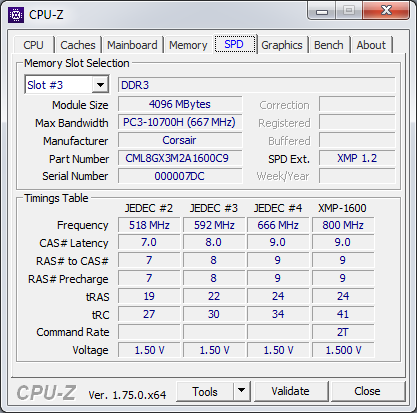Open the Slot #3 dropdown arrow
This screenshot has width=417, height=413.
pos(100,85)
